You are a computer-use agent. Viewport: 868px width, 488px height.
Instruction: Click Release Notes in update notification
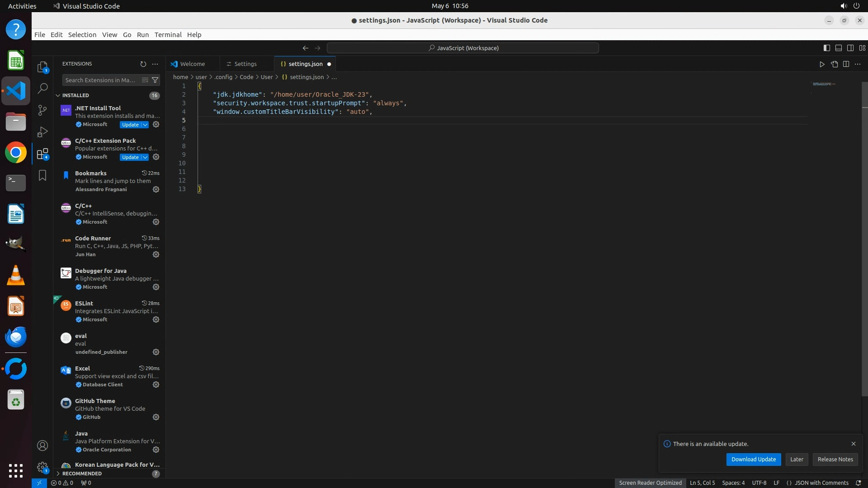point(835,459)
